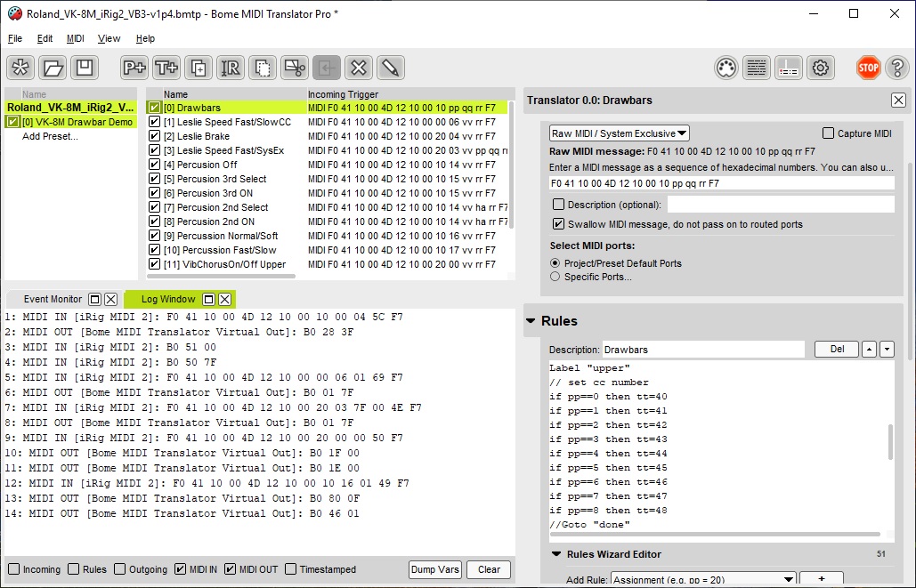Clear the log with Clear button
916x588 pixels.
click(489, 569)
